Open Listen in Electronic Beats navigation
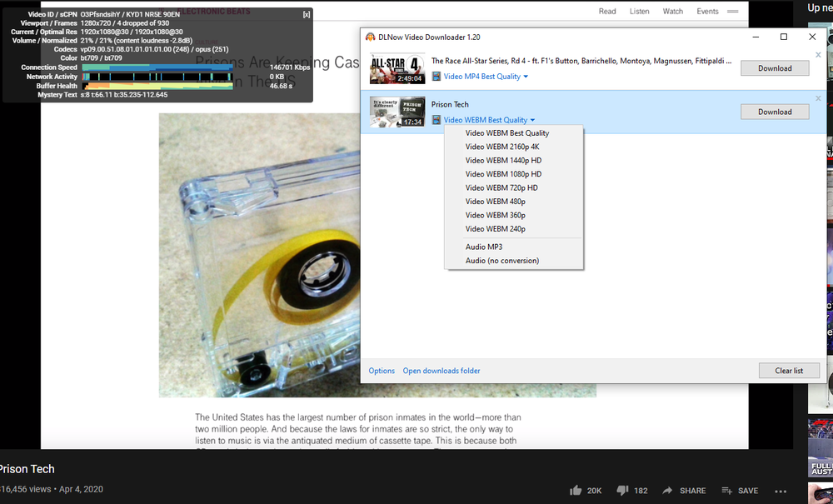The width and height of the screenshot is (833, 504). coord(639,11)
